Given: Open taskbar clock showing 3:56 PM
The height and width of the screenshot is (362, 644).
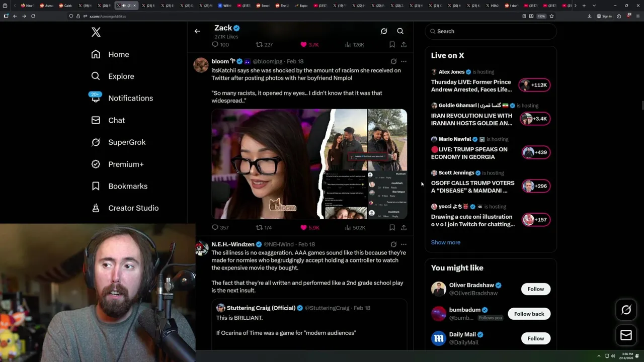Looking at the screenshot, I should pos(626,356).
